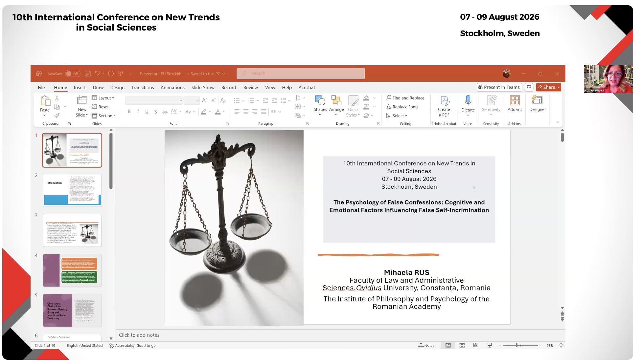
Task: Toggle Center alignment
Action: point(246,112)
